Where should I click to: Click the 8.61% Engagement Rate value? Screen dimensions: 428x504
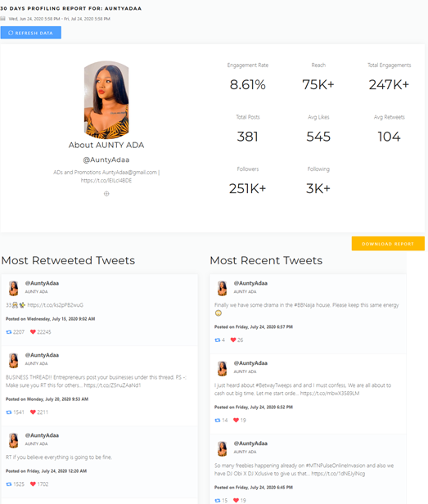pyautogui.click(x=248, y=84)
